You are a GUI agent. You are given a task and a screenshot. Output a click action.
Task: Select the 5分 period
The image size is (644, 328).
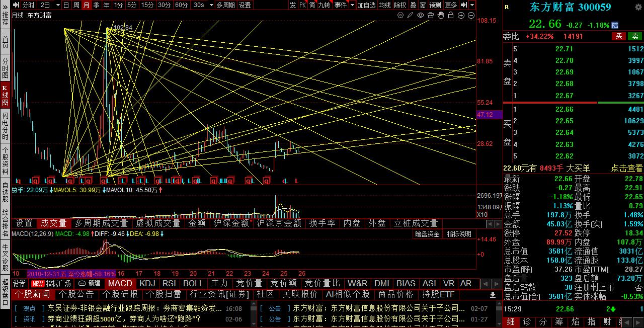132,5
